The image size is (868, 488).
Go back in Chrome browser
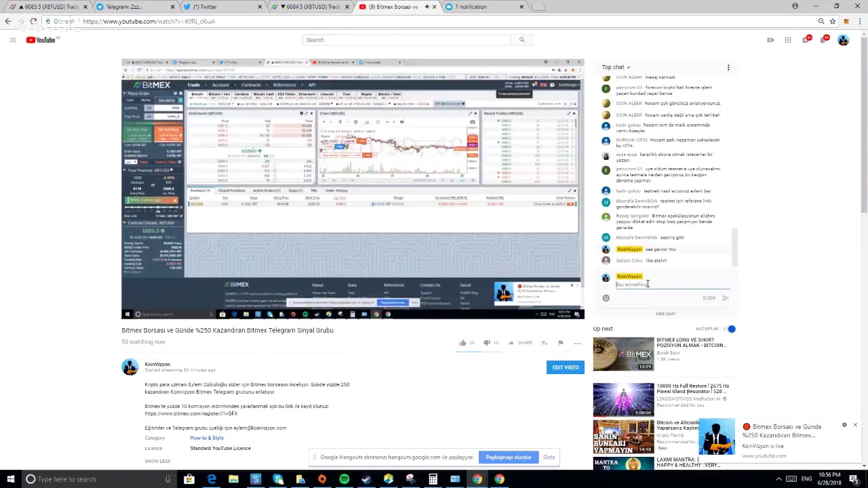8,21
